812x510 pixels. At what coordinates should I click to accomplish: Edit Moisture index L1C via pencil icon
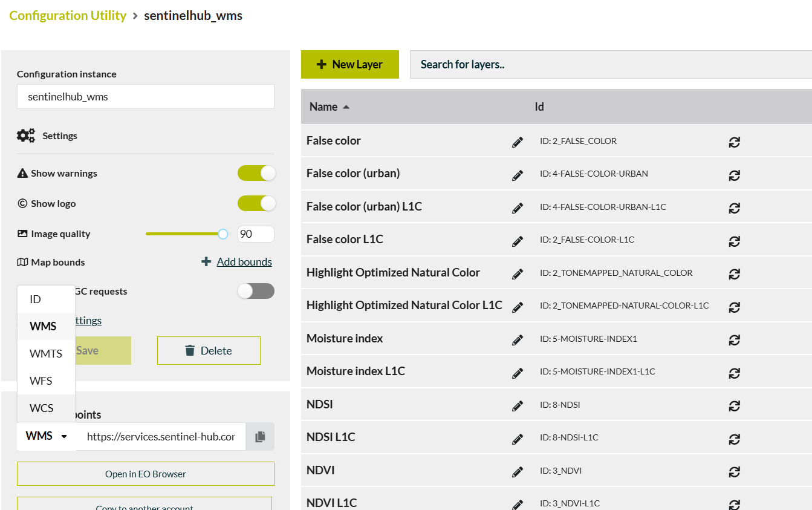pyautogui.click(x=518, y=373)
